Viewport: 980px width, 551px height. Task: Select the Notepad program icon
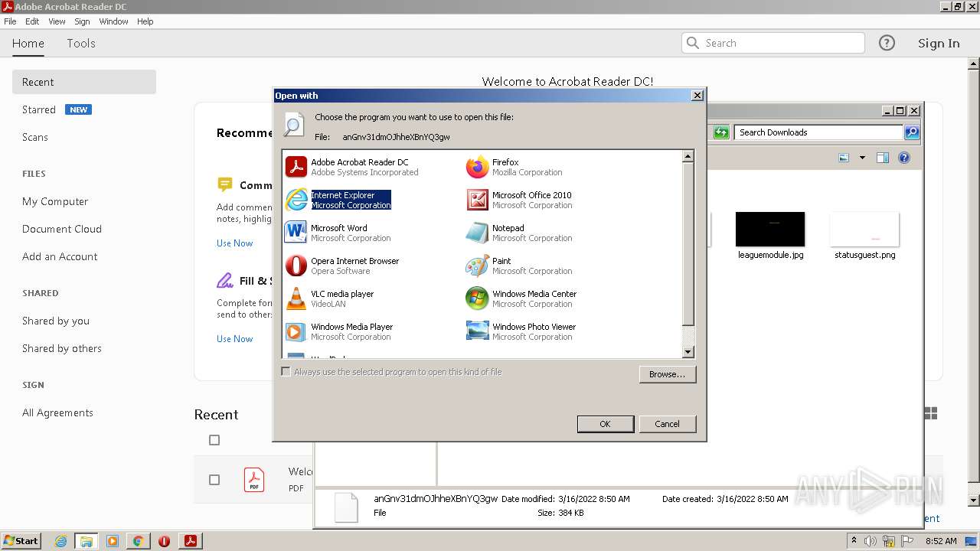pos(477,233)
